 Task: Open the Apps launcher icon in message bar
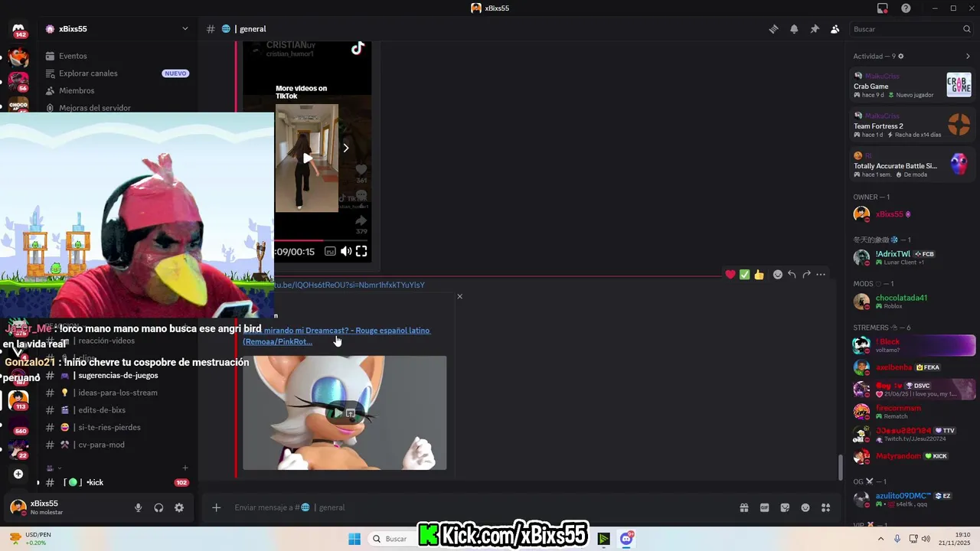point(825,507)
